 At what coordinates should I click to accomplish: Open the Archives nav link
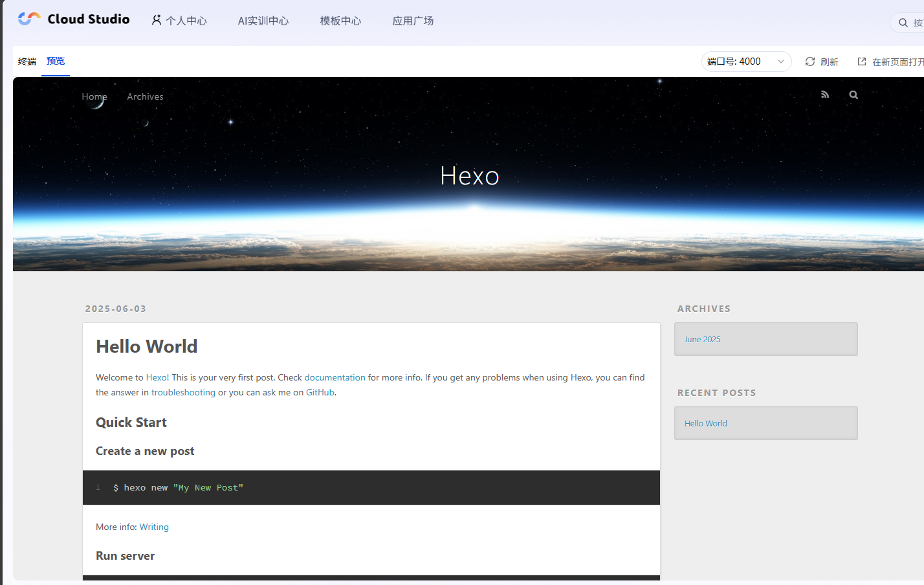145,96
